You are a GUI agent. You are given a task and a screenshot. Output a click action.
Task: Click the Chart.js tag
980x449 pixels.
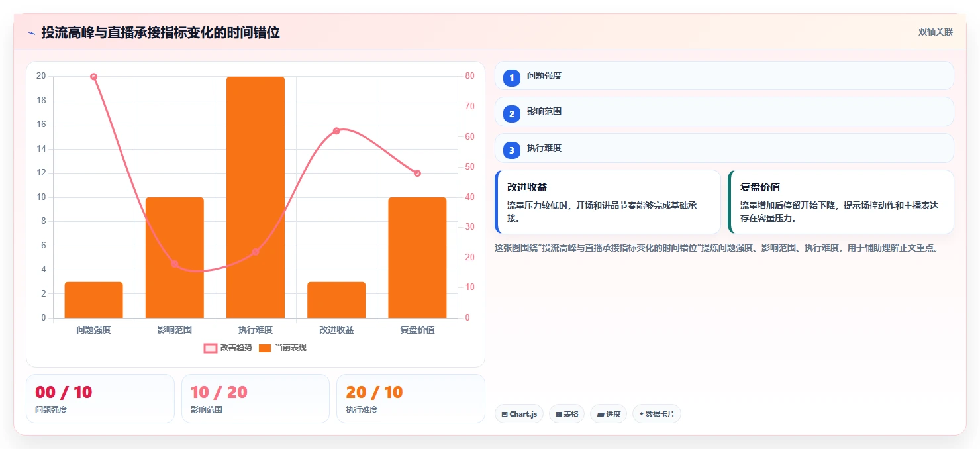(519, 414)
